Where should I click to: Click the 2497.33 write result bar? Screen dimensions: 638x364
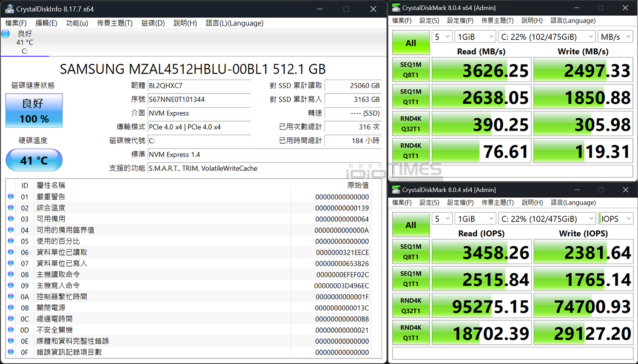(x=583, y=70)
